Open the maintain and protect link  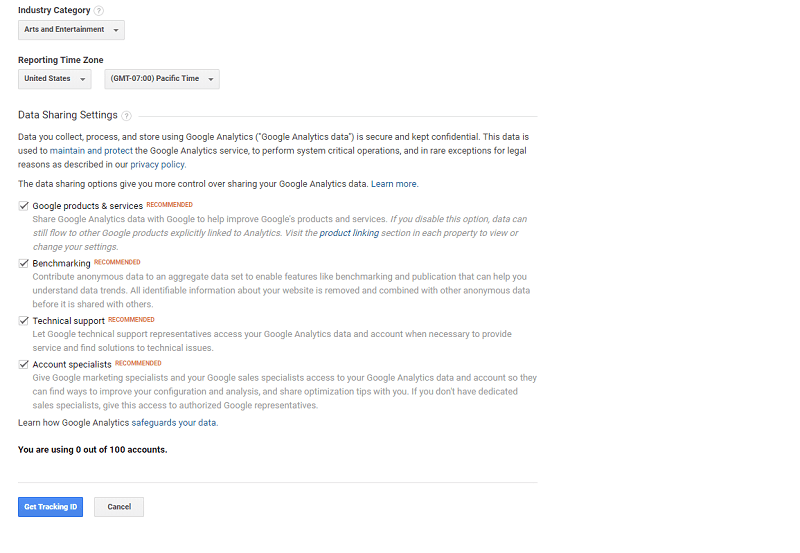point(91,150)
